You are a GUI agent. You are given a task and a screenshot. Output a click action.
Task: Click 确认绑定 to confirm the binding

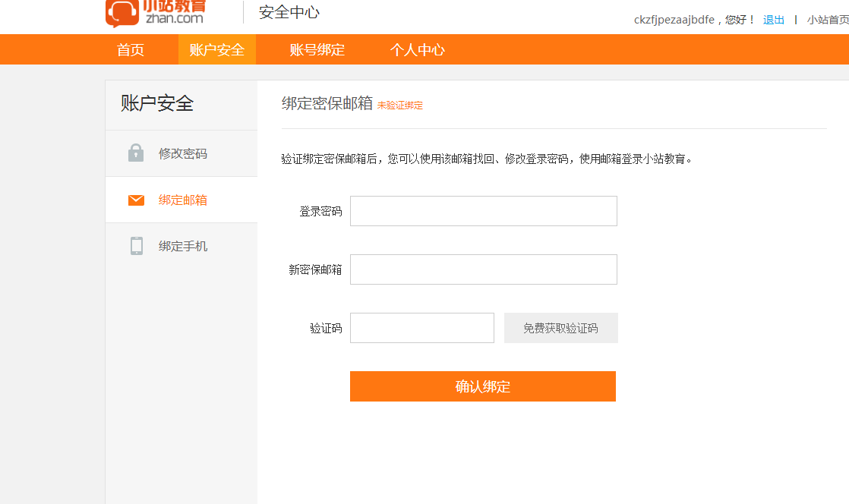(x=482, y=386)
